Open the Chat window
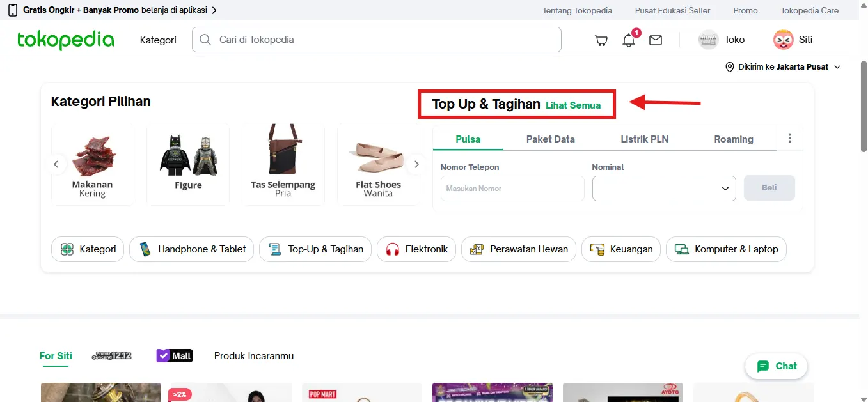868x402 pixels. tap(776, 366)
